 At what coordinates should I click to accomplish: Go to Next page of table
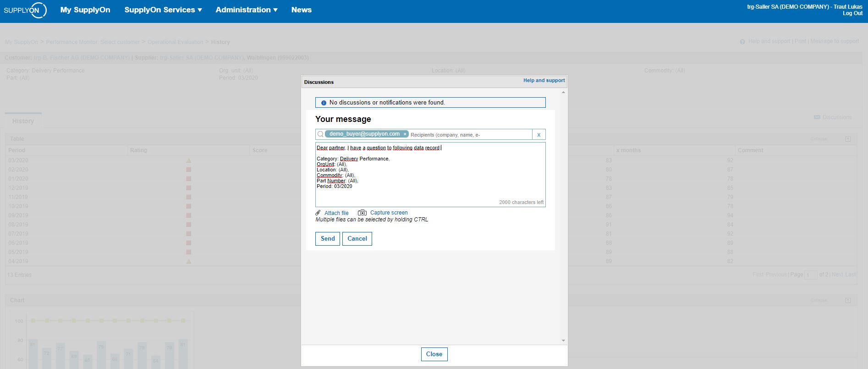point(837,275)
